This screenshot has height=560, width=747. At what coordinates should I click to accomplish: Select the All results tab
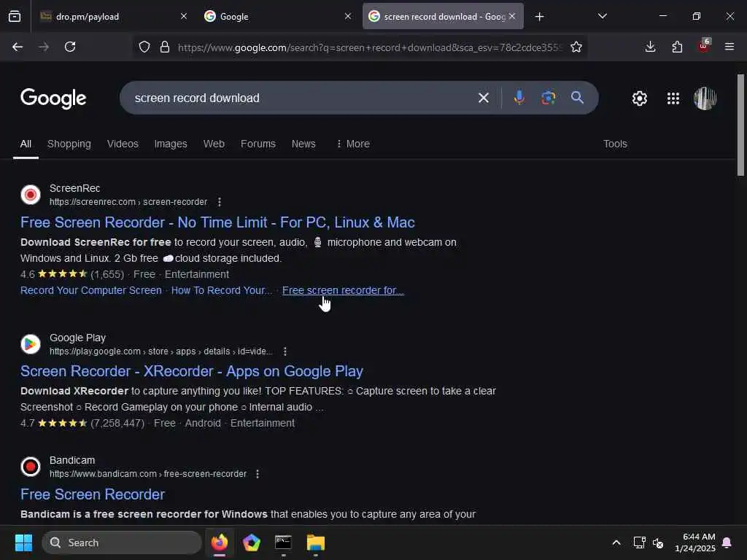point(26,144)
